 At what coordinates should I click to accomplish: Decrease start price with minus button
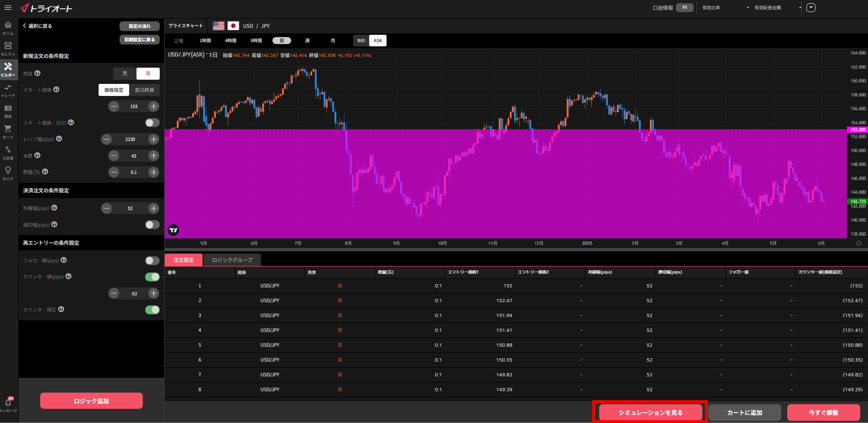coord(114,106)
